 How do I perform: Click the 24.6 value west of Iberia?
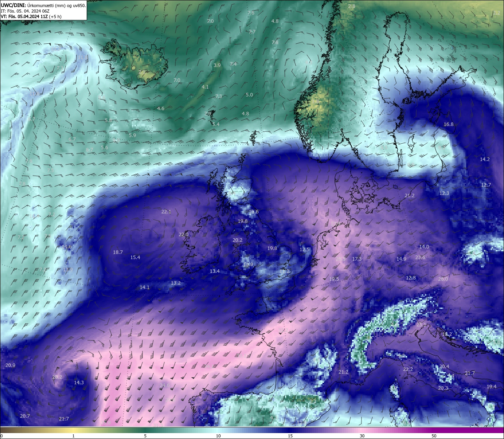pos(165,385)
